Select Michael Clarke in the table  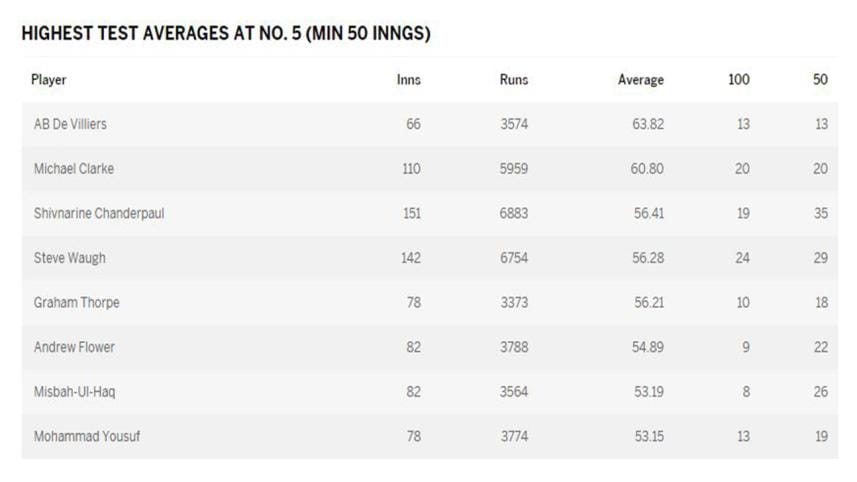click(x=74, y=169)
